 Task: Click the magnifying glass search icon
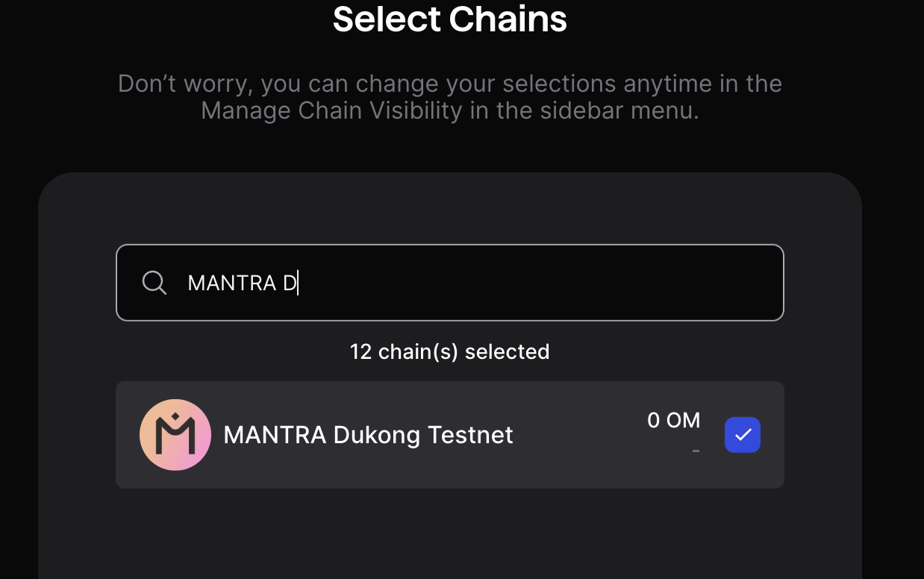pos(154,283)
